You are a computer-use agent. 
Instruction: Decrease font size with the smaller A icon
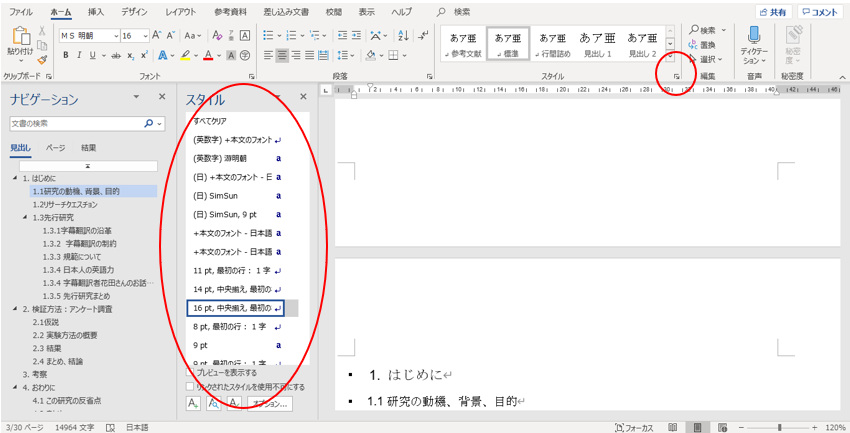coord(171,36)
